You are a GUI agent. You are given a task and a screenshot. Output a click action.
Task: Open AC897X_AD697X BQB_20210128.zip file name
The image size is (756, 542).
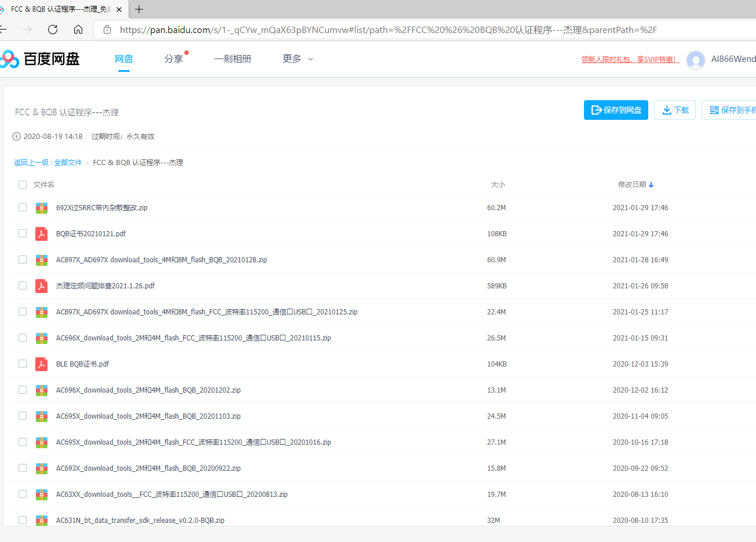[x=162, y=260]
